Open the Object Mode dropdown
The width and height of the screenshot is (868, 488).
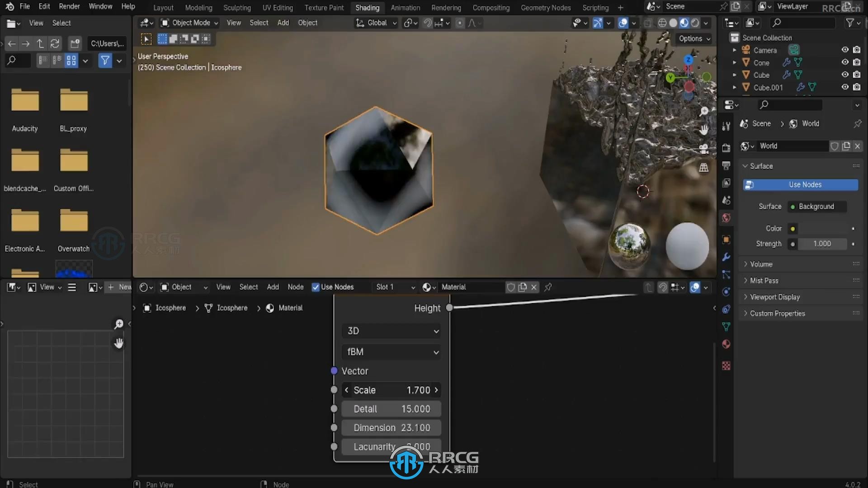pyautogui.click(x=190, y=23)
